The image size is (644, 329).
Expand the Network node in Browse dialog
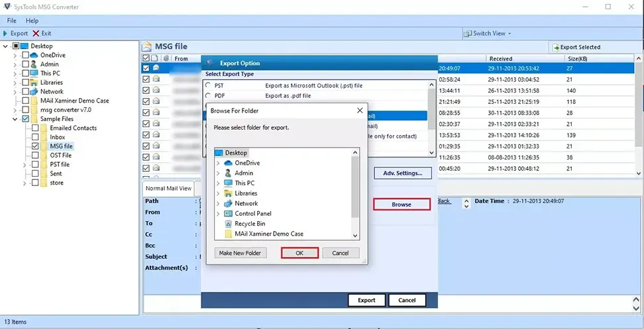click(x=218, y=203)
